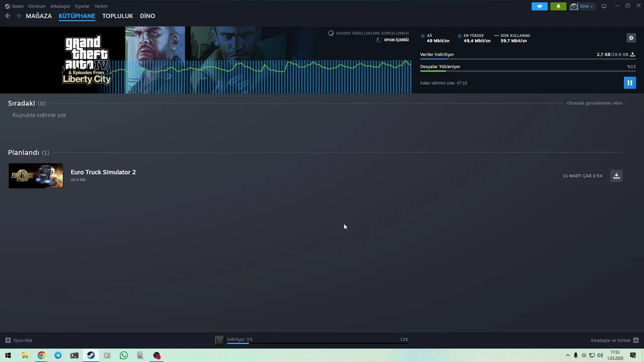Show hidden system tray icons
The image size is (644, 362).
tap(568, 355)
